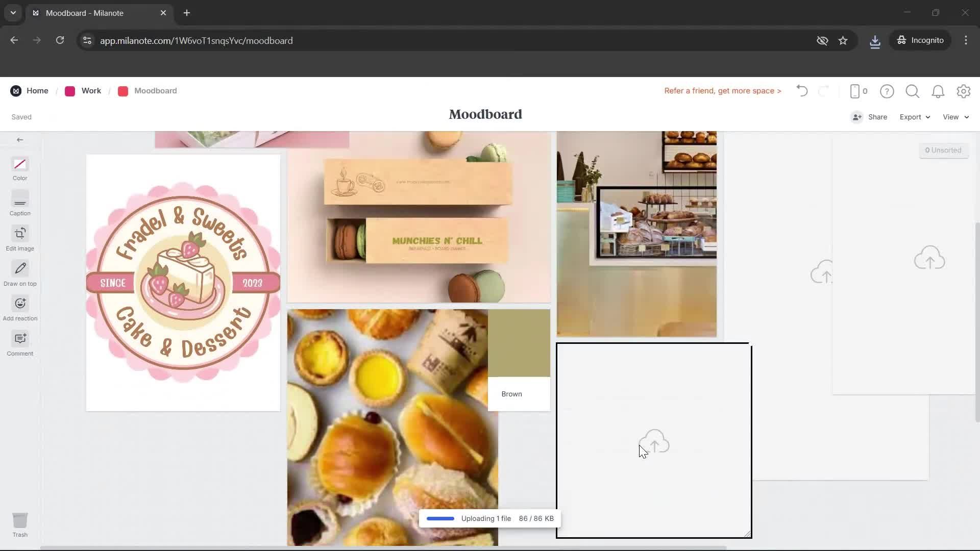Image resolution: width=980 pixels, height=551 pixels.
Task: Open the Refer a friend link
Action: pos(722,90)
